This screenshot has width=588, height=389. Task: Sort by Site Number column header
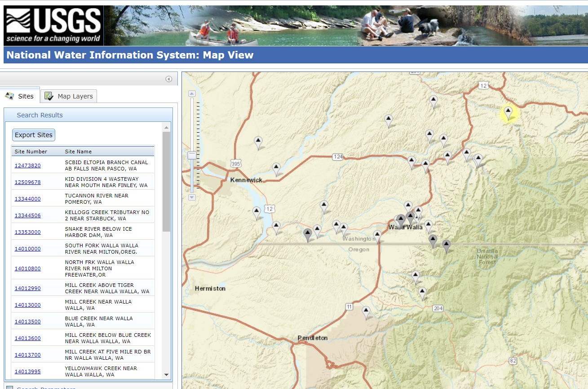click(31, 152)
